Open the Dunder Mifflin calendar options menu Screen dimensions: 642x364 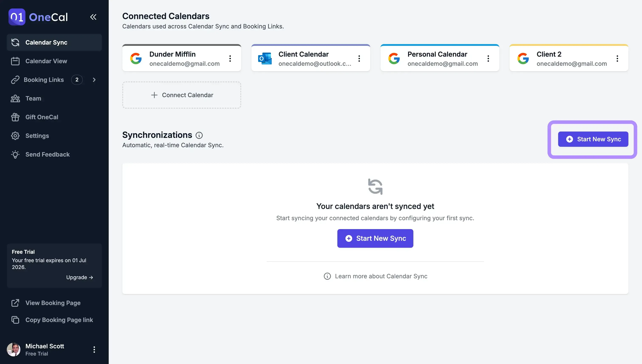[230, 58]
